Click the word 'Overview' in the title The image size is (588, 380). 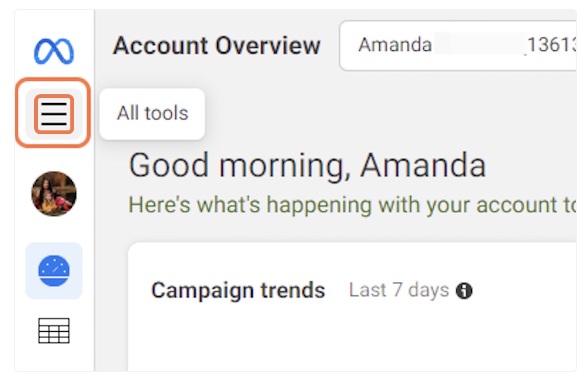[268, 46]
